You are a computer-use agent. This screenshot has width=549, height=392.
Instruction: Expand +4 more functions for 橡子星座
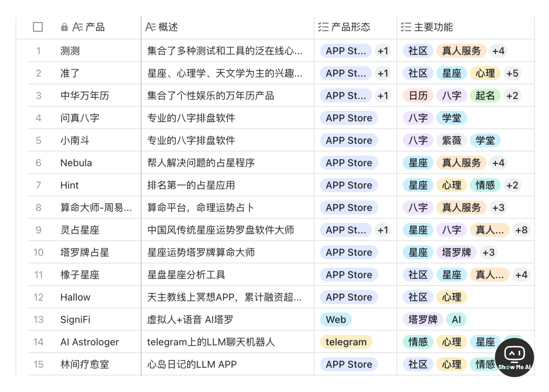pos(521,275)
